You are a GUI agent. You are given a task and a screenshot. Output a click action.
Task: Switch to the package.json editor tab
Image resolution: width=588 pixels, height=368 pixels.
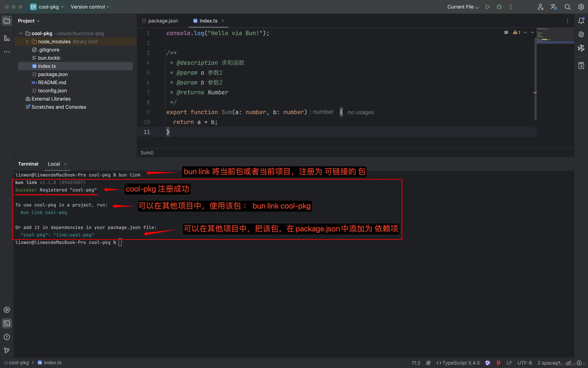(160, 21)
